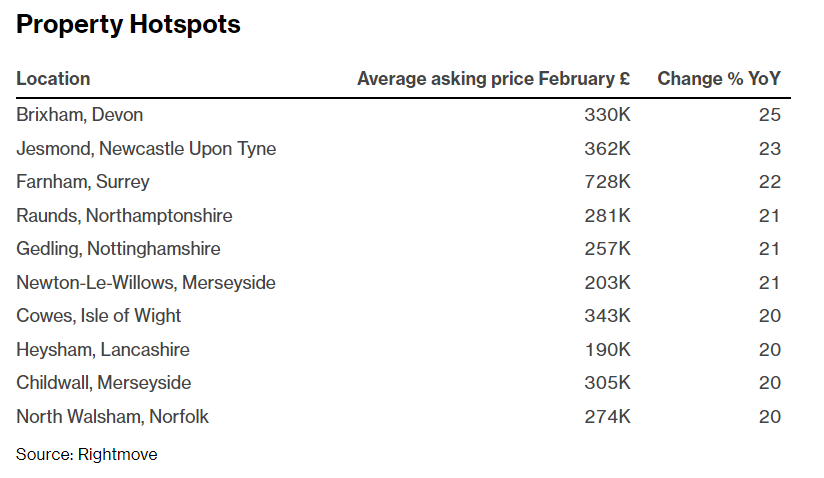Click Gedling, Nottinghamshire location
This screenshot has width=824, height=478.
pos(118,249)
